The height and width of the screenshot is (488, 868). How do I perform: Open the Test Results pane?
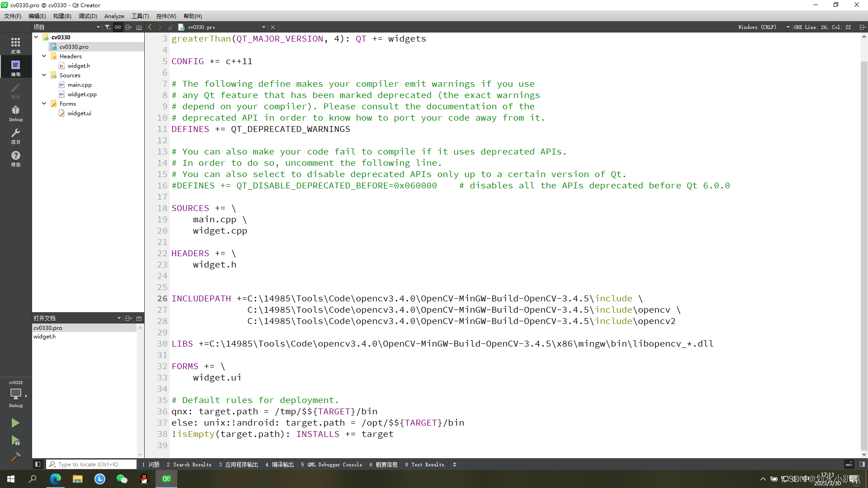coord(425,465)
